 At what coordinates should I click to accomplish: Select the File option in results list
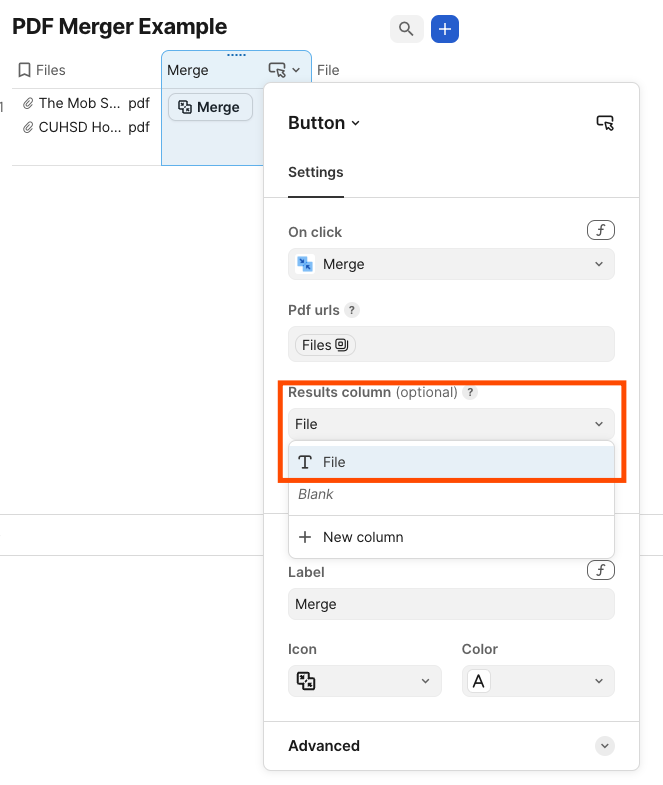click(x=451, y=462)
